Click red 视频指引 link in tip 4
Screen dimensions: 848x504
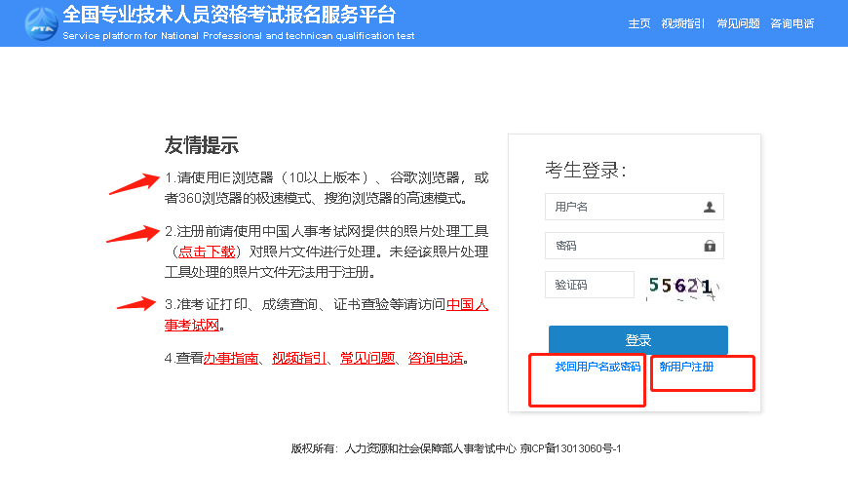click(x=298, y=359)
